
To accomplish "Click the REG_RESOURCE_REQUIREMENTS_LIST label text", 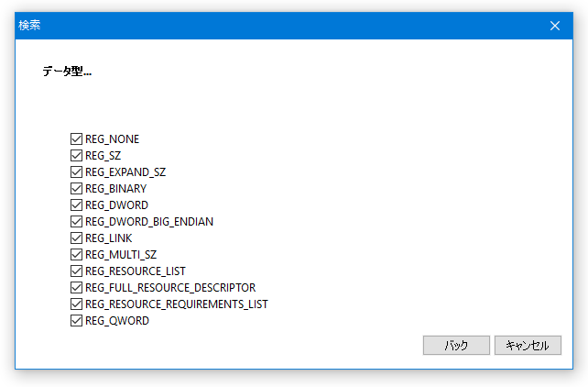I will (177, 304).
